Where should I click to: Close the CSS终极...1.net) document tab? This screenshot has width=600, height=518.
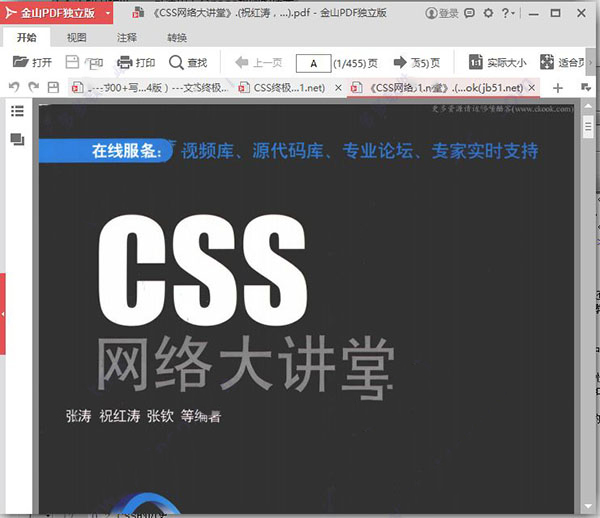(x=338, y=88)
